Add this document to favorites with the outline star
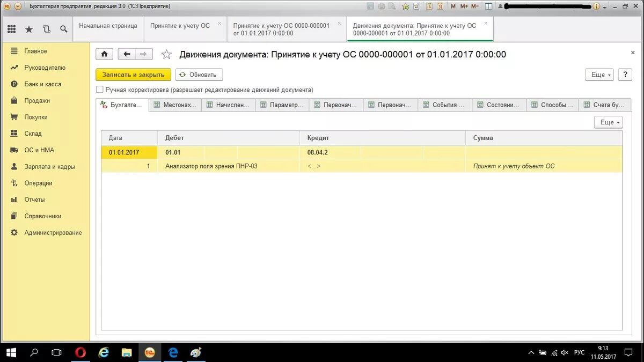The width and height of the screenshot is (644, 362). [x=167, y=54]
